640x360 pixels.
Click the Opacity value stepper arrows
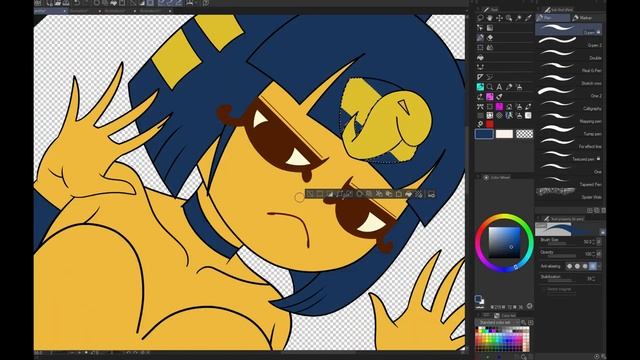593,254
